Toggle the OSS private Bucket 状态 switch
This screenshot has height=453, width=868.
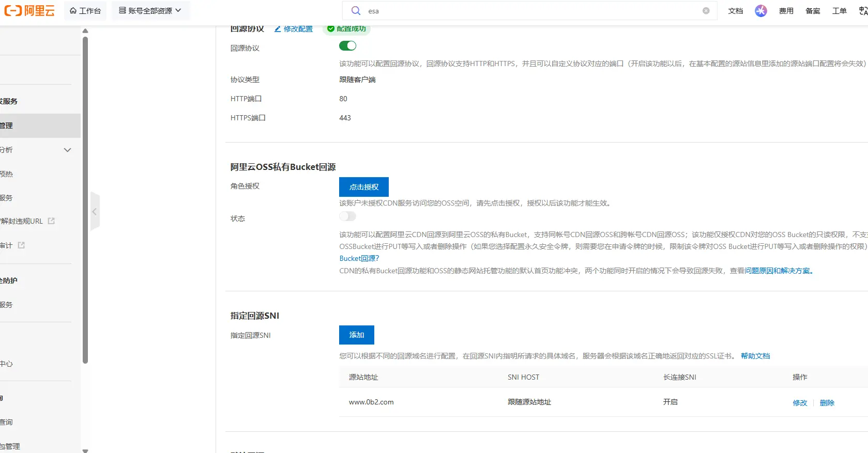(x=347, y=216)
